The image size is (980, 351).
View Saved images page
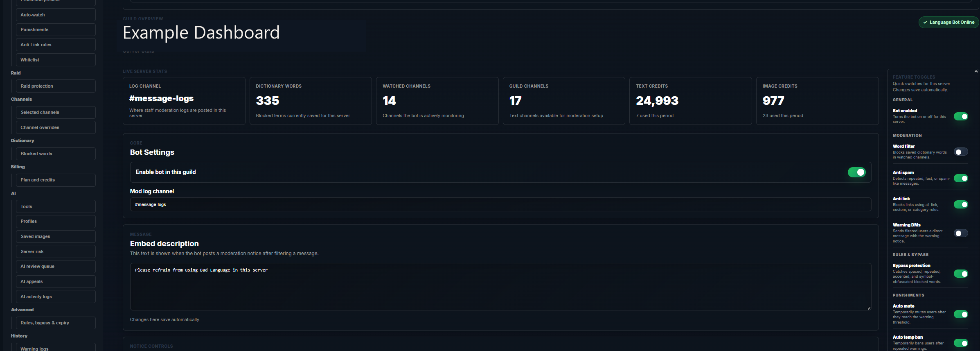pyautogui.click(x=56, y=236)
